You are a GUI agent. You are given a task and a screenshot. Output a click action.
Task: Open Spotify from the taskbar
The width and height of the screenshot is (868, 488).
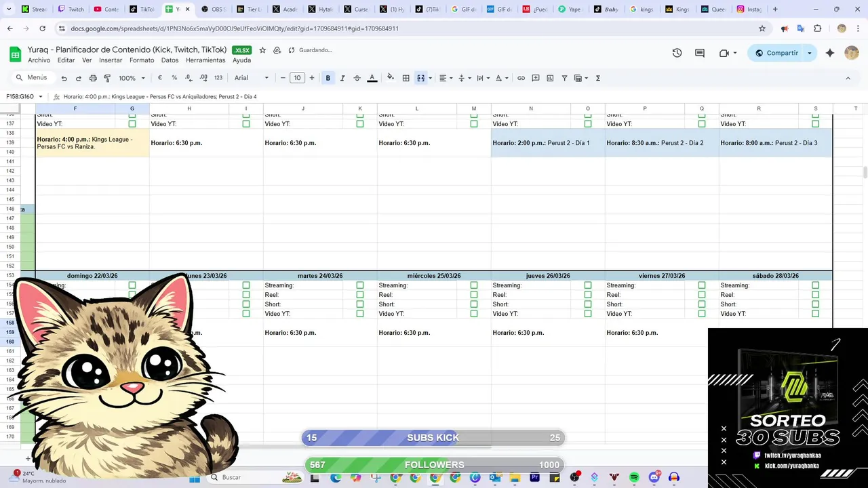(x=634, y=477)
